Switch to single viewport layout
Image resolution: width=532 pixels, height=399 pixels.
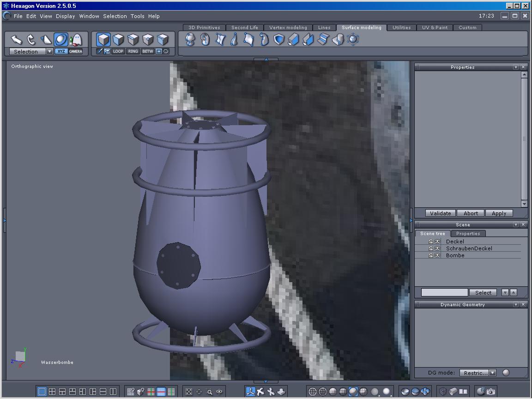pyautogui.click(x=42, y=392)
